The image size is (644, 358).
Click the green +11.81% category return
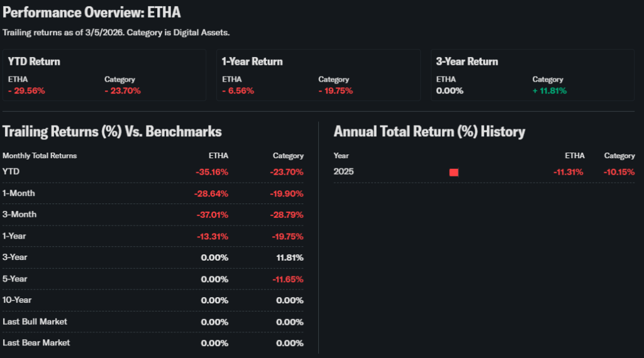(549, 90)
